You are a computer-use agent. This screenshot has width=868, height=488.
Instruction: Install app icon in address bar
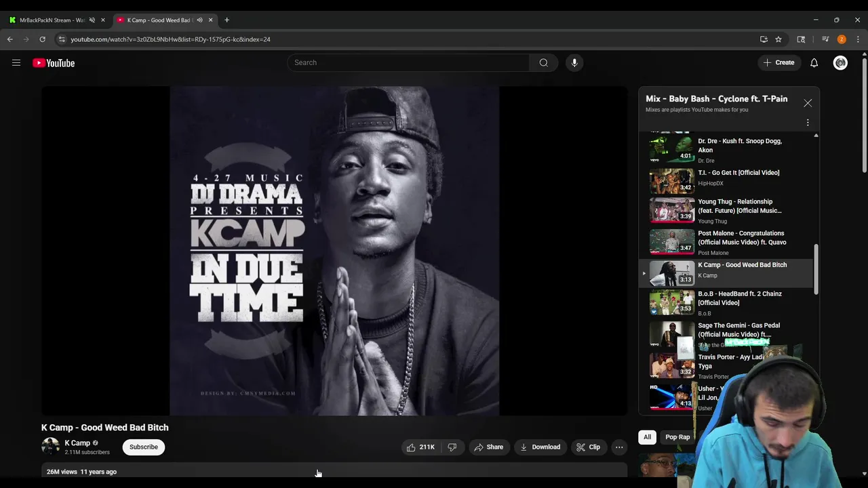click(x=764, y=39)
